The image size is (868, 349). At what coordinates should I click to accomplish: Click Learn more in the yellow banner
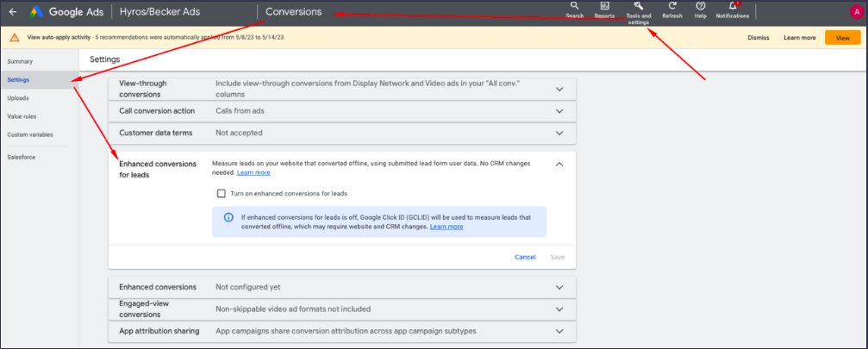(x=799, y=38)
